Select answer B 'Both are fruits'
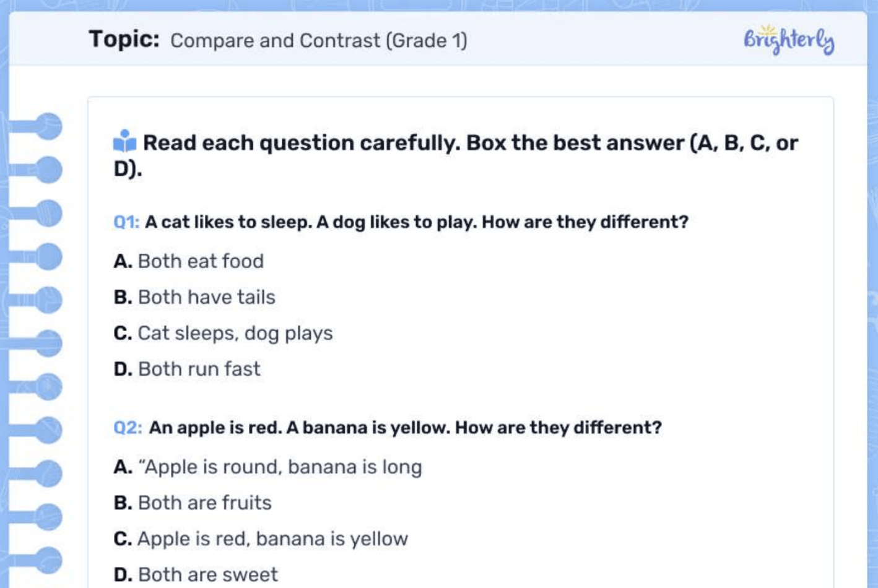 coord(193,503)
